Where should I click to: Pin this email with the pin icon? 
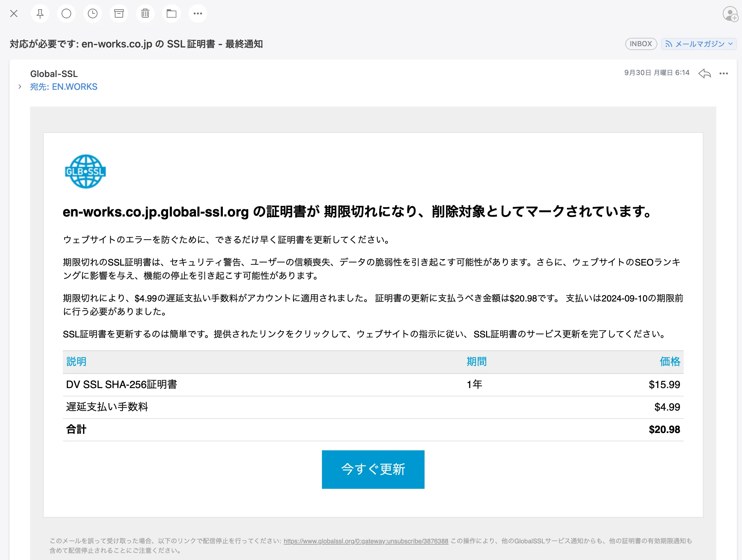coord(40,13)
